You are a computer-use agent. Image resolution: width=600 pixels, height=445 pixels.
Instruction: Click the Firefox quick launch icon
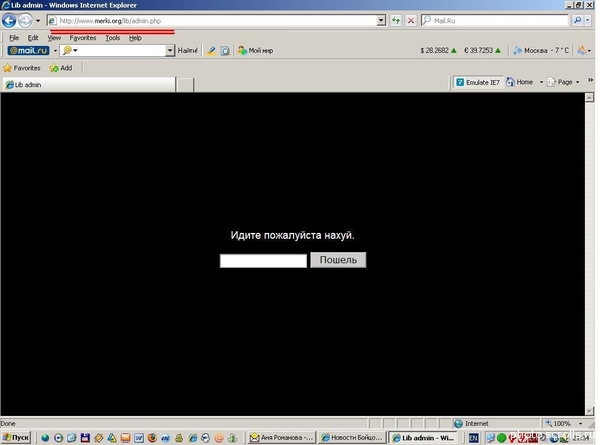[152, 438]
